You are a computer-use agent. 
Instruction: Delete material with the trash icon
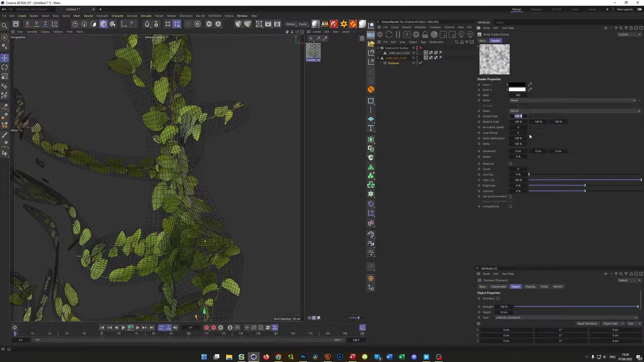tap(362, 38)
